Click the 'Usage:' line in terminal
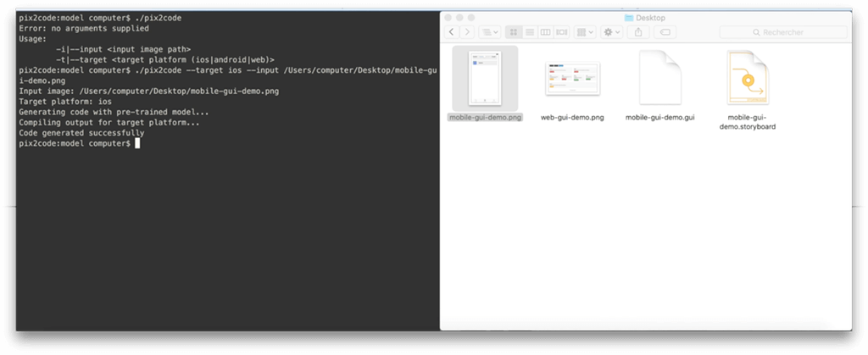868x355 pixels. [33, 39]
